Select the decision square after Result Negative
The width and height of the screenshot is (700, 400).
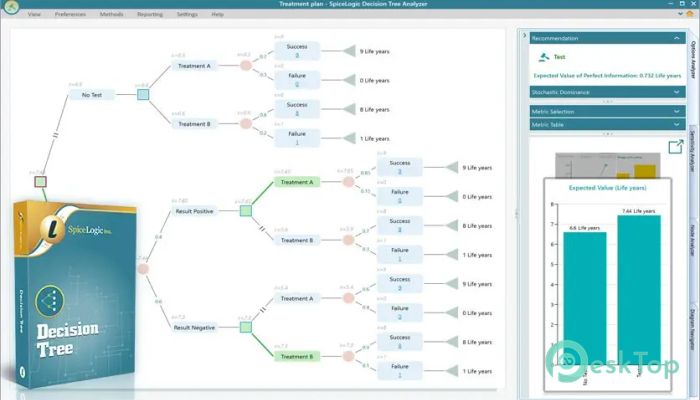(x=246, y=327)
